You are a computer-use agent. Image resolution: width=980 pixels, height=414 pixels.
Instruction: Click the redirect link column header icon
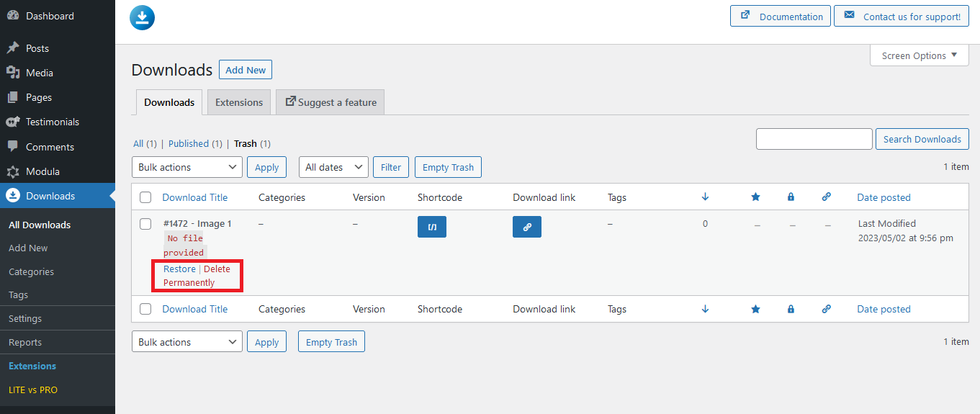pyautogui.click(x=827, y=197)
